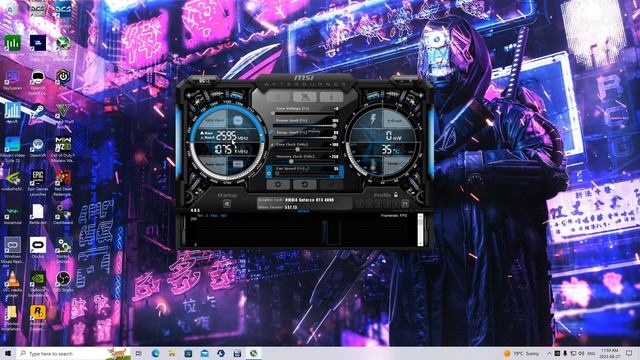Open Microsoft Edge from the taskbar
This screenshot has width=640, height=360.
click(x=156, y=353)
